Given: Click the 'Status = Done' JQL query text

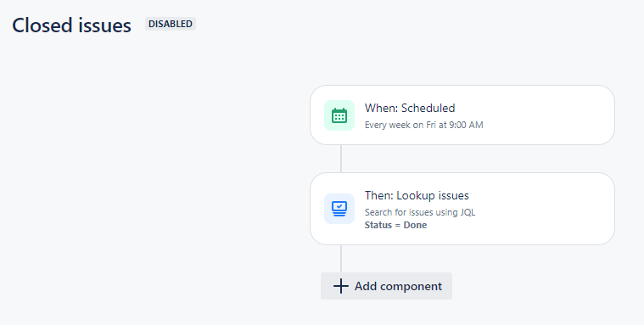Looking at the screenshot, I should click(395, 225).
